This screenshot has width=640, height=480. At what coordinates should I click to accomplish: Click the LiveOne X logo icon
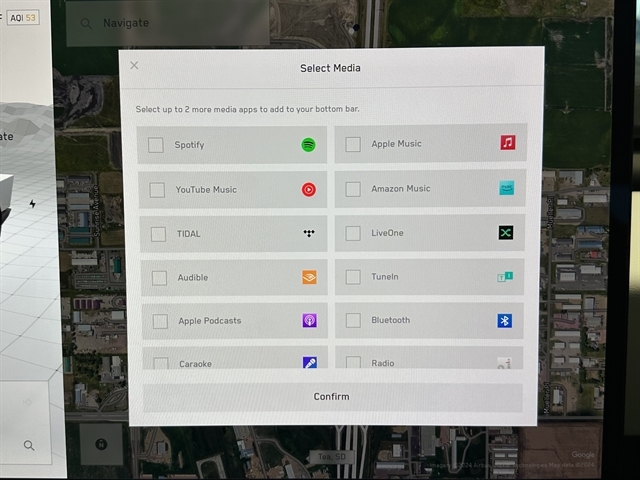[506, 233]
